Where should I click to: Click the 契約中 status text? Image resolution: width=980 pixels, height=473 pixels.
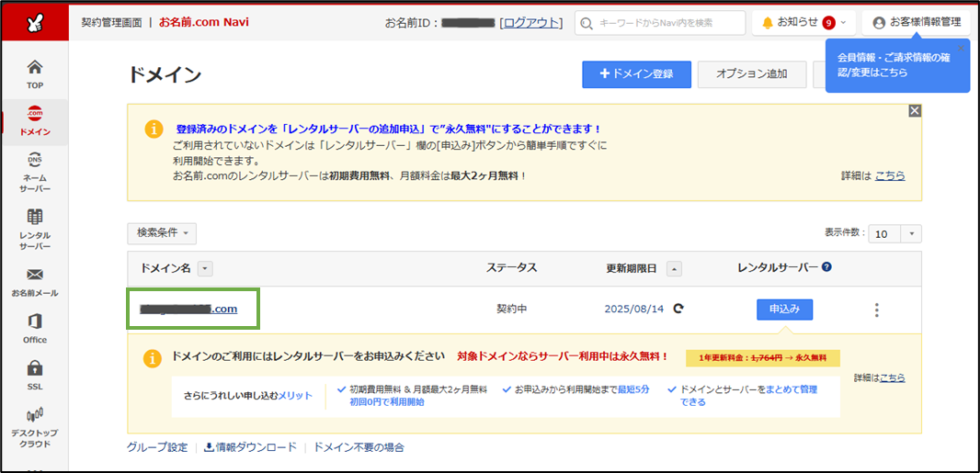point(511,309)
